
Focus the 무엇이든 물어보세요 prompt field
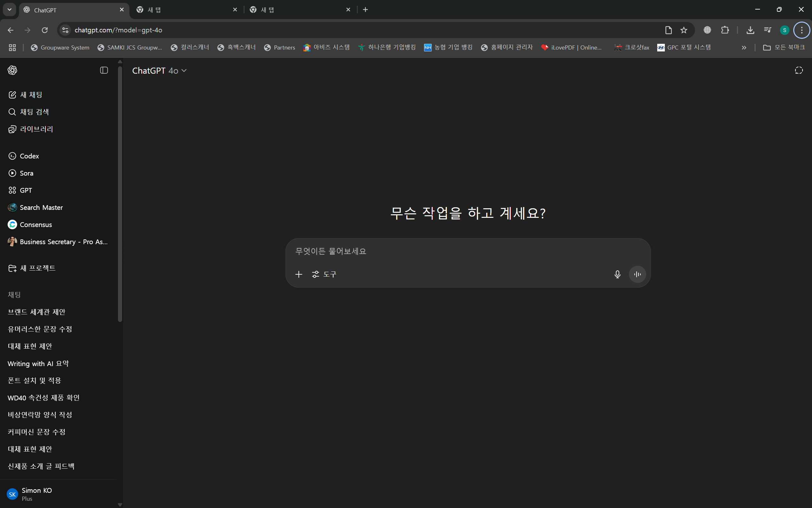(468, 251)
